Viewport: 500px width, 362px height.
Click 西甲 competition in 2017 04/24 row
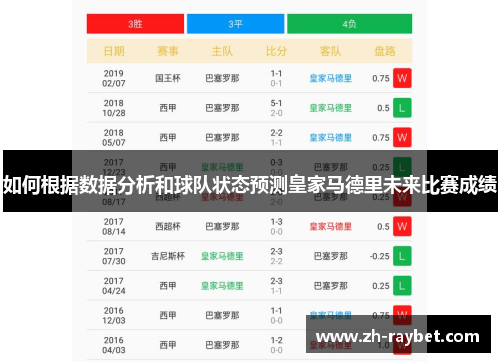pyautogui.click(x=168, y=286)
